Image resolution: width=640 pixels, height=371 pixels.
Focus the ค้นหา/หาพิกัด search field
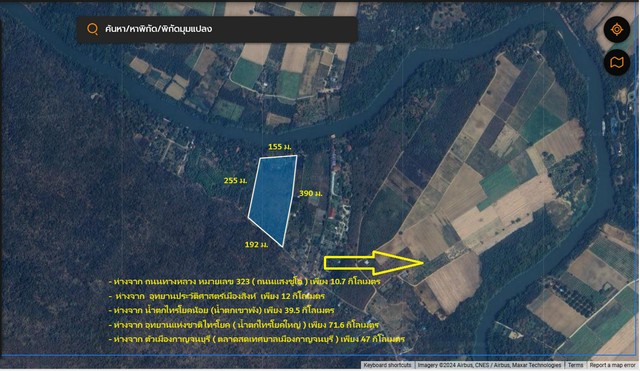tap(217, 29)
